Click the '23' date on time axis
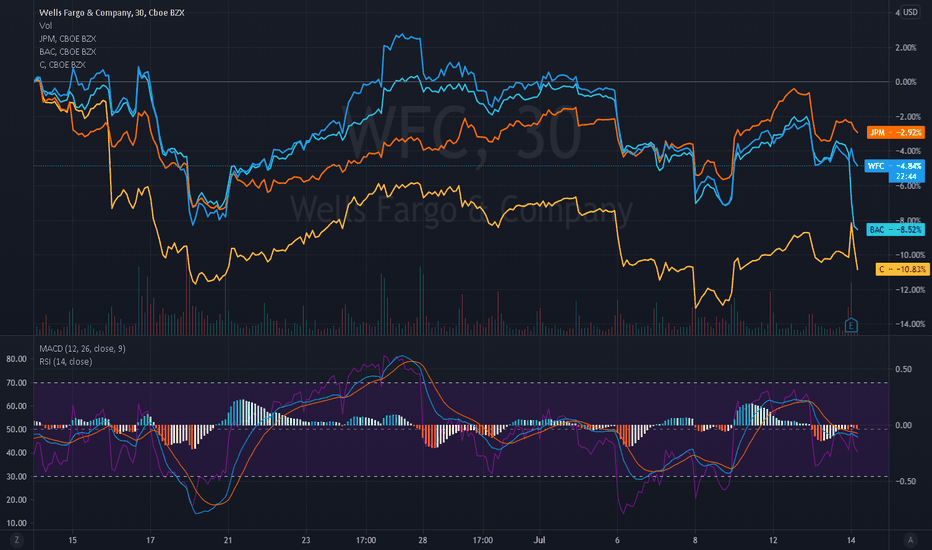 (306, 540)
